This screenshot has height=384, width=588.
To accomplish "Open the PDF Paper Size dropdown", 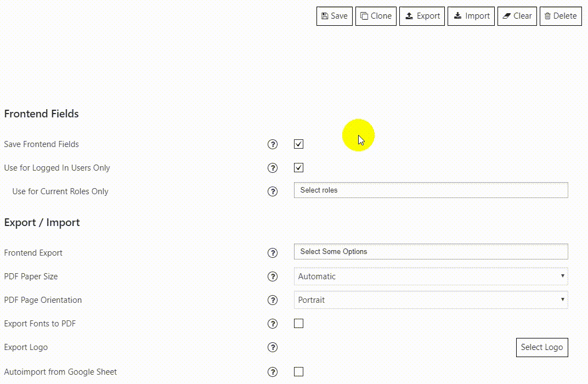I will pos(431,276).
